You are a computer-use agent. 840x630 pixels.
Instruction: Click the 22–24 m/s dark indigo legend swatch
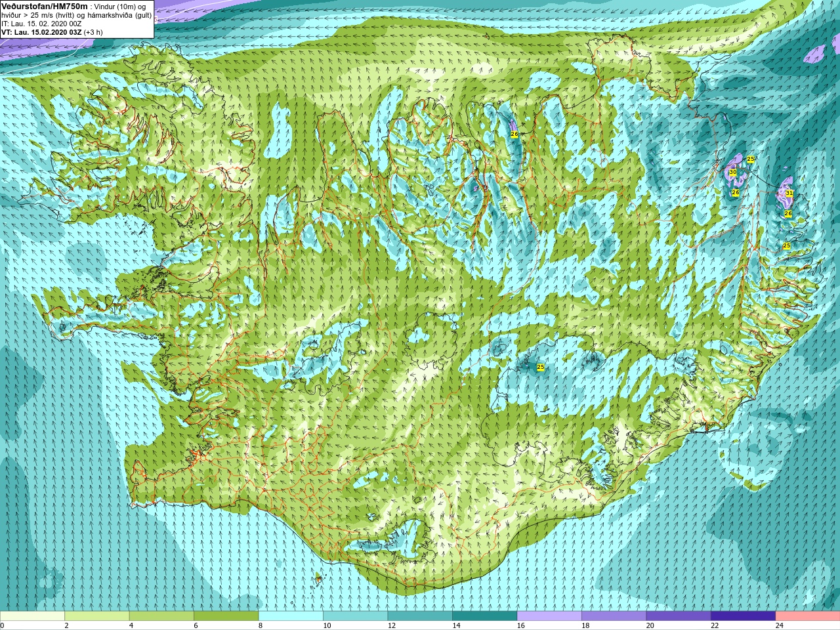(744, 616)
